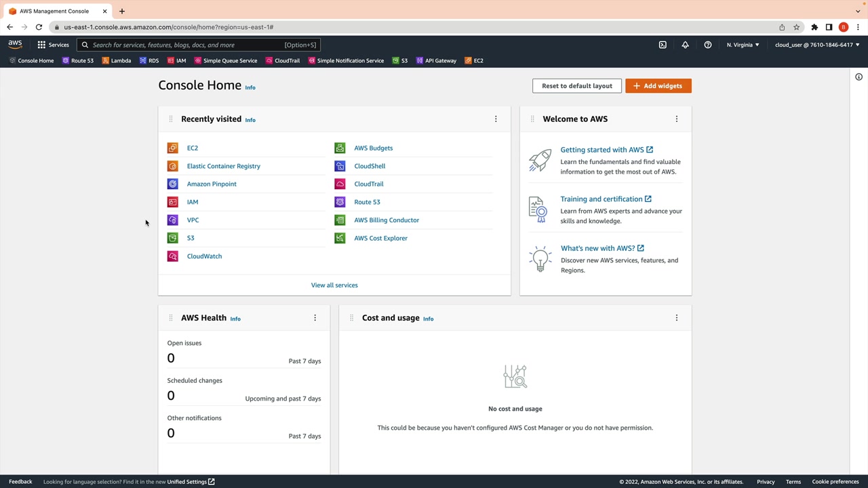
Task: Click the IAM icon in Recently visited
Action: 173,202
